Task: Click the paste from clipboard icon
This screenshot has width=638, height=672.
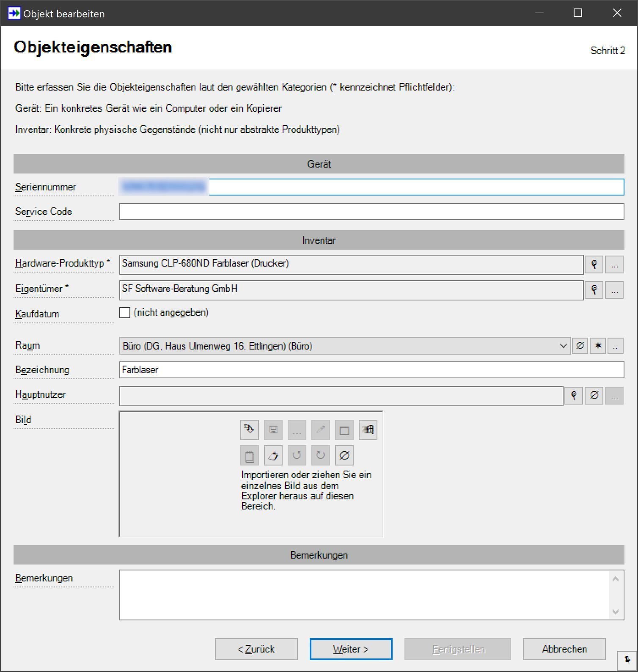Action: click(x=273, y=455)
